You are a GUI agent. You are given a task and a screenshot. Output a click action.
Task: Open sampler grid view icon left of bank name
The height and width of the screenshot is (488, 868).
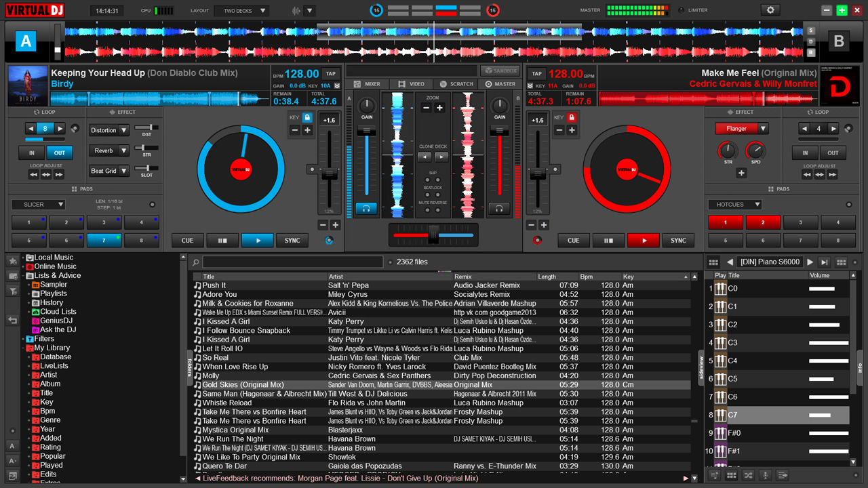pos(713,262)
